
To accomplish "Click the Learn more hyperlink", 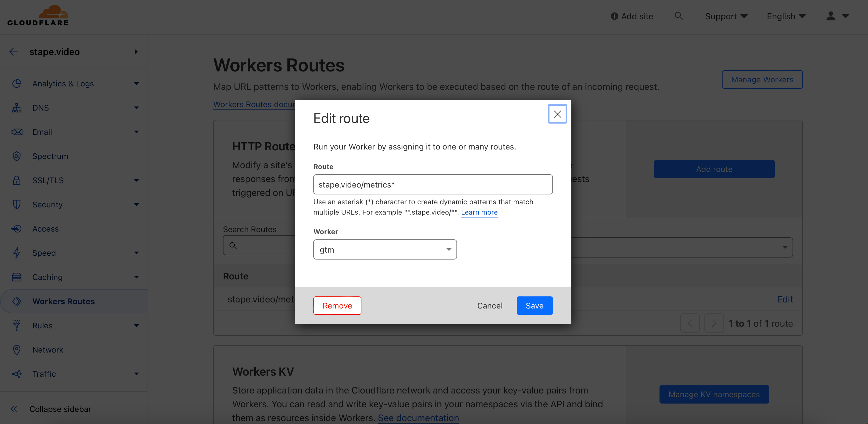I will (x=479, y=212).
